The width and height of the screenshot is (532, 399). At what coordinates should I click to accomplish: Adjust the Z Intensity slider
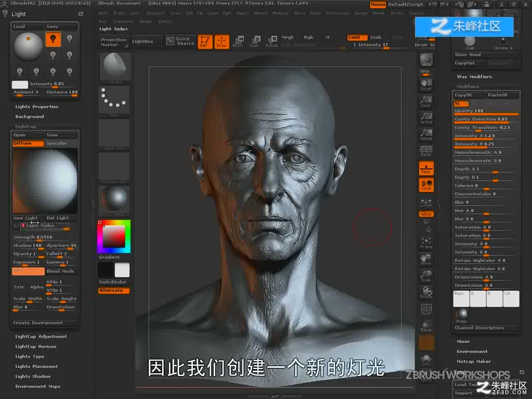tap(370, 45)
